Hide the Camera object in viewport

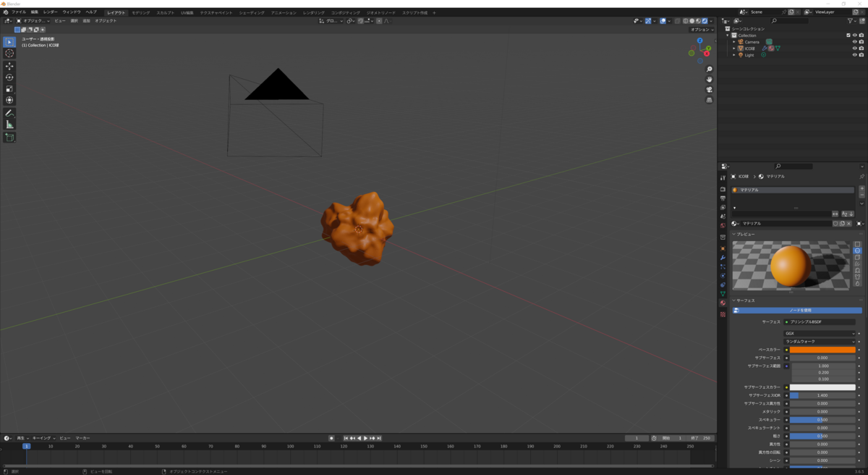tap(854, 42)
